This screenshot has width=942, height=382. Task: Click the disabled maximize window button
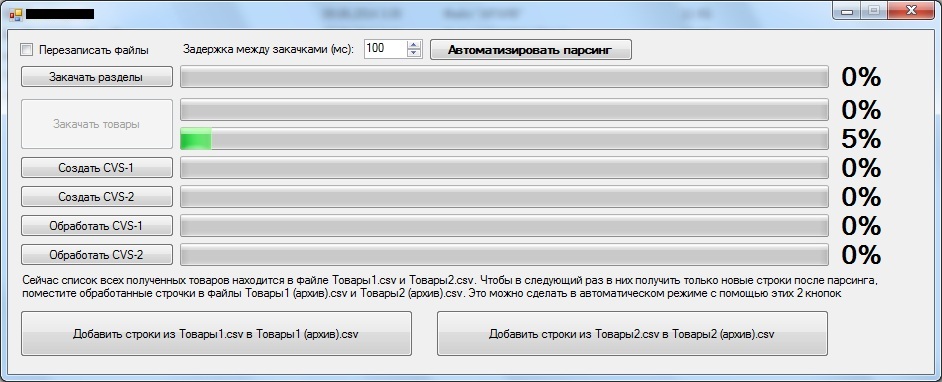point(874,10)
